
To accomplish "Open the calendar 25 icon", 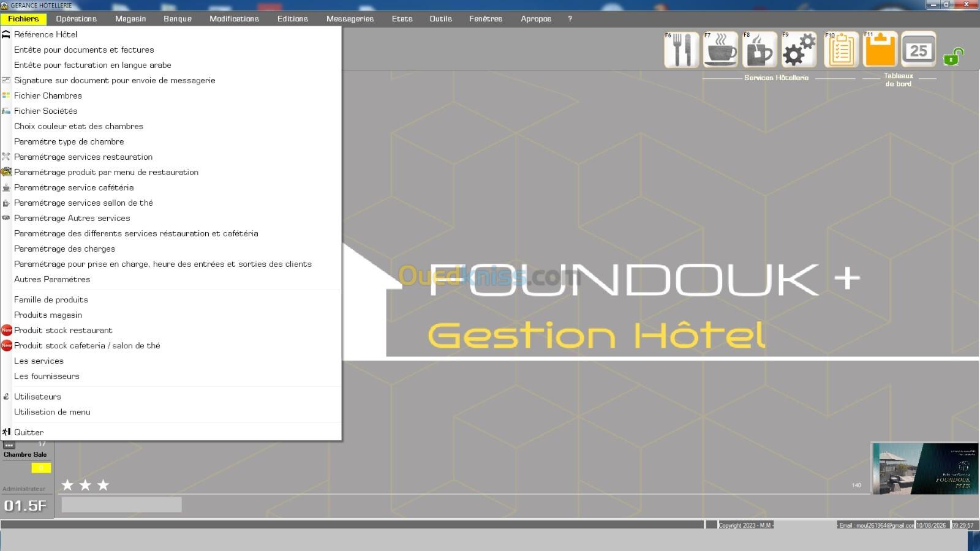I will 919,50.
